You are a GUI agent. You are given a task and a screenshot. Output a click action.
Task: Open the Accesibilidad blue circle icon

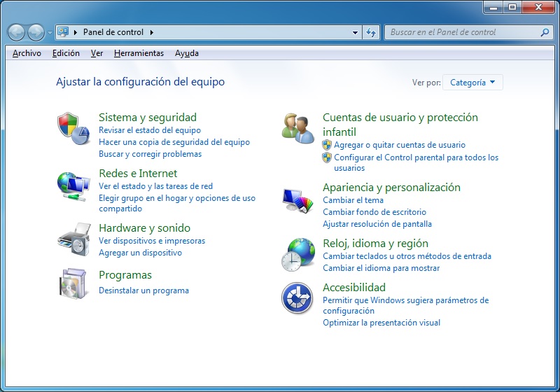pyautogui.click(x=297, y=298)
